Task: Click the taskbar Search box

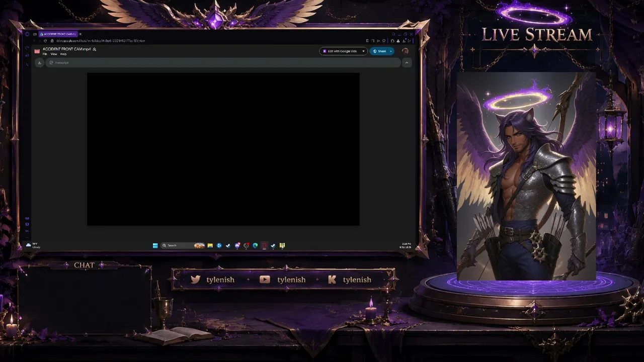Action: [x=183, y=246]
